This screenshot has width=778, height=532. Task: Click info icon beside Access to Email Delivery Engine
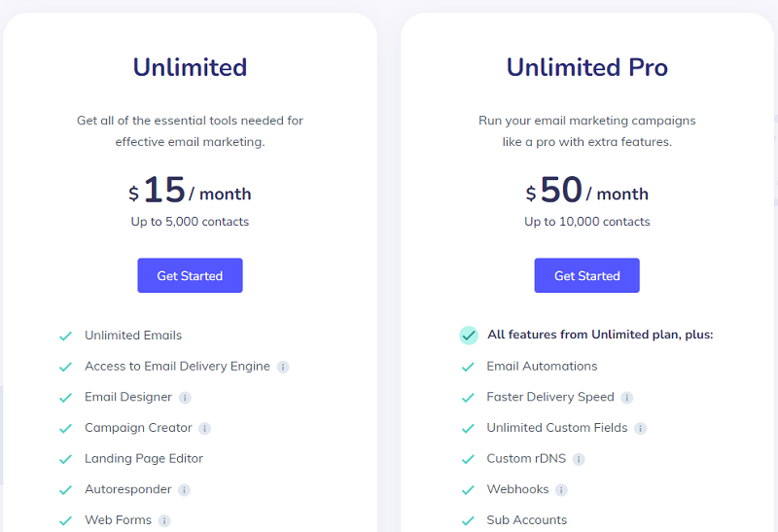click(283, 368)
